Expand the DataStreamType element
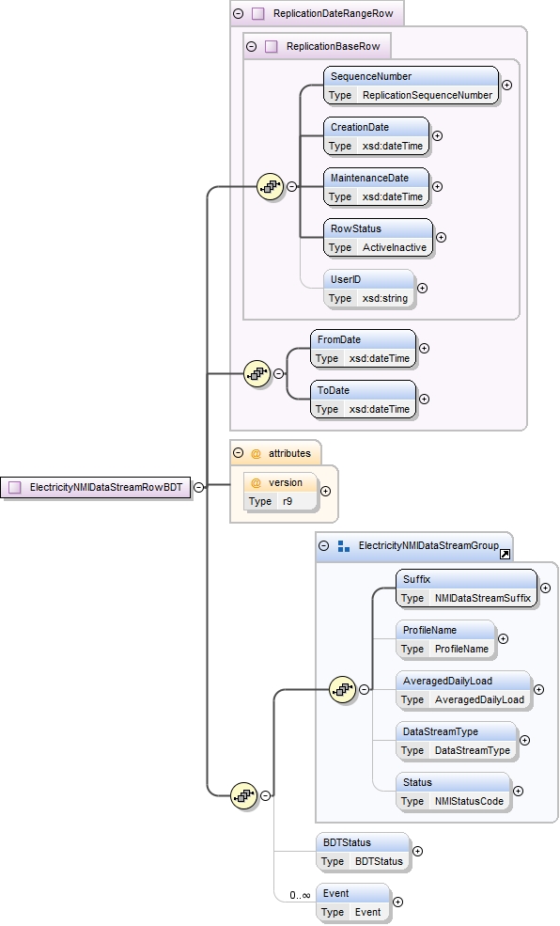Image resolution: width=560 pixels, height=926 pixels. 524,741
